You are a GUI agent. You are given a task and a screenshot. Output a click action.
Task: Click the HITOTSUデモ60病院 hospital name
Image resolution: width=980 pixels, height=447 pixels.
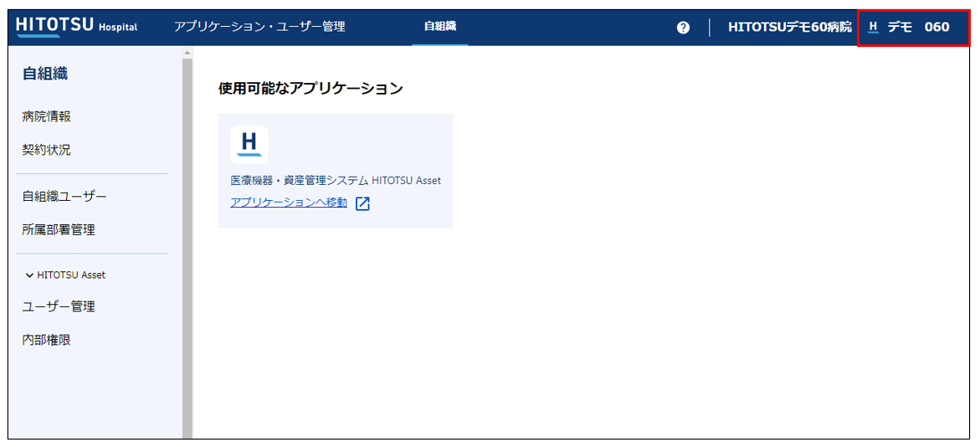pyautogui.click(x=790, y=28)
